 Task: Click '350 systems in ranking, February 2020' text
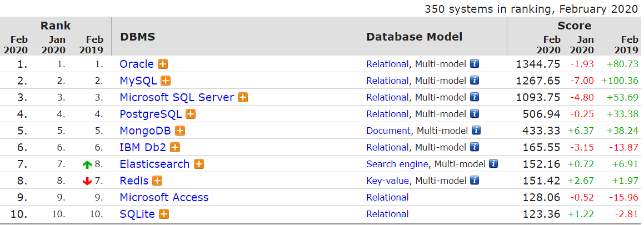pyautogui.click(x=531, y=9)
